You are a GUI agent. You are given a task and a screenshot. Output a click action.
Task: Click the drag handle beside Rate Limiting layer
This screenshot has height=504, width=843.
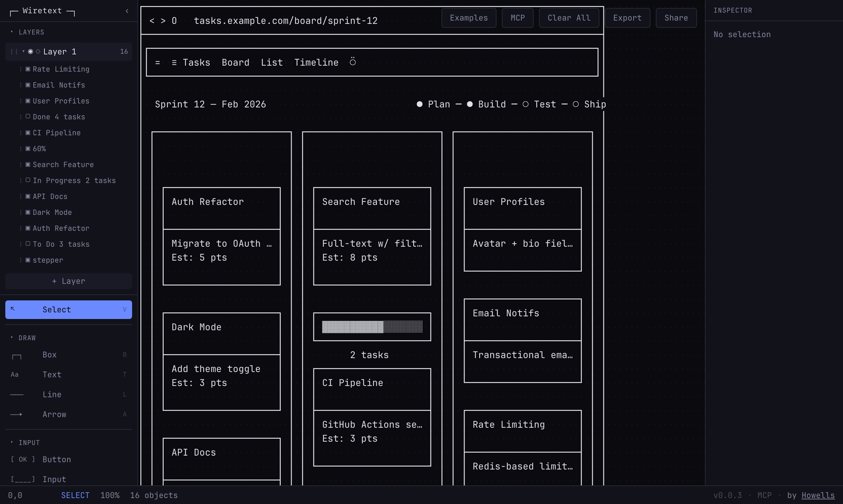(21, 69)
